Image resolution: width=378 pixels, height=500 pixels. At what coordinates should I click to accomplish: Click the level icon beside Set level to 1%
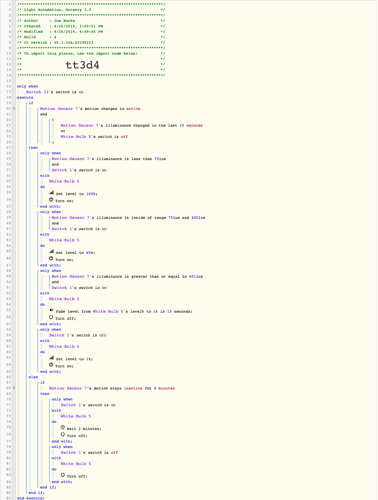[x=51, y=358]
